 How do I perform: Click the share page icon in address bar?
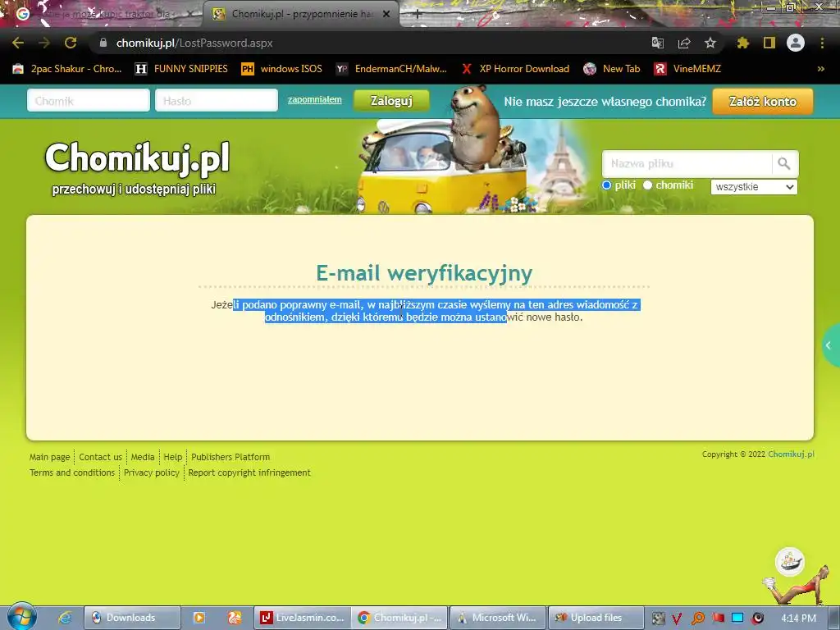click(x=683, y=43)
